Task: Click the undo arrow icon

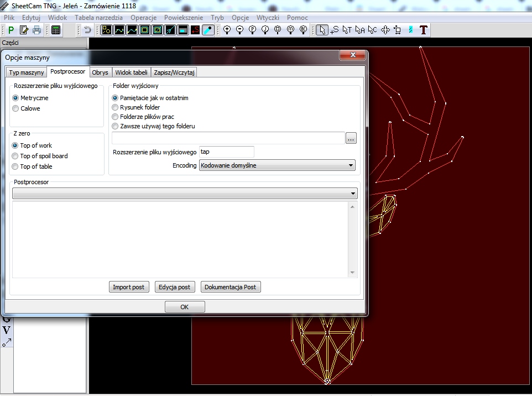Action: [x=87, y=30]
